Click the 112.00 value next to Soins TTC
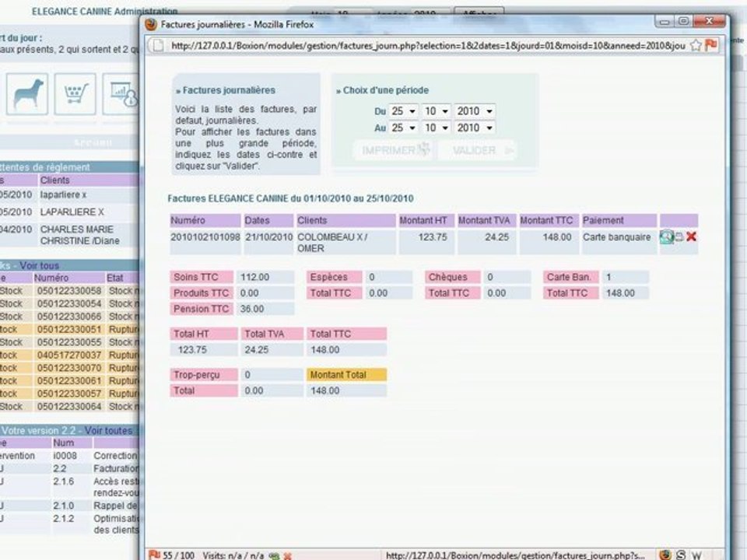 (x=265, y=277)
